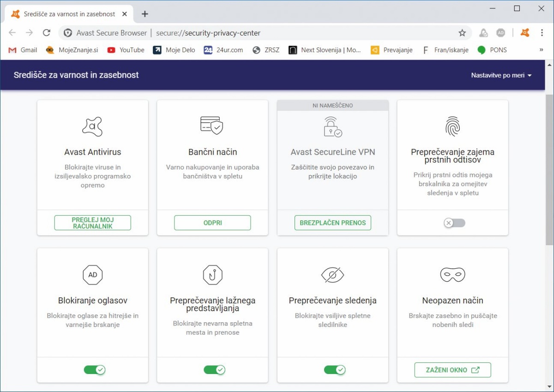
Task: Open Avast security center toolbar icon
Action: (x=524, y=33)
